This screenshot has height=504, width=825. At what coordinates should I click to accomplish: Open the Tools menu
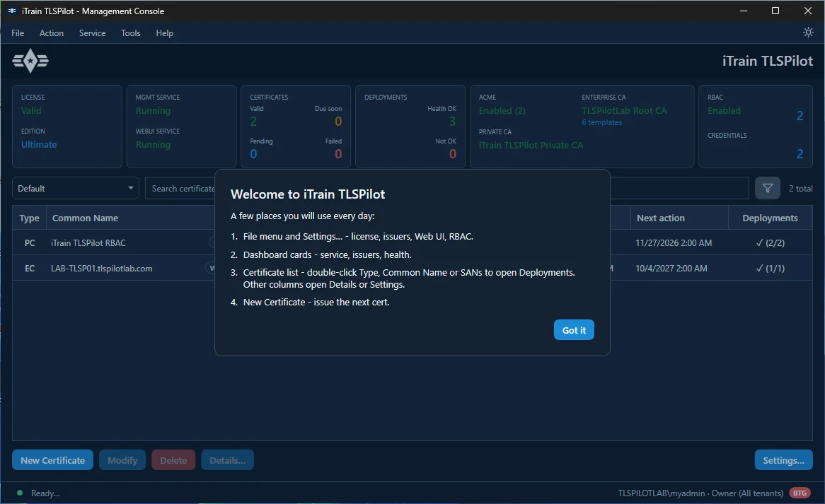tap(130, 33)
